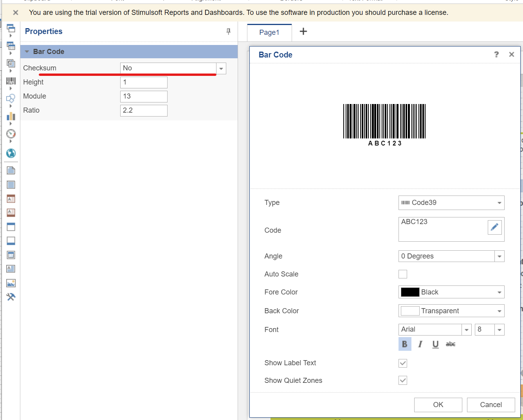Open the Bar Codes toolbox category

click(11, 81)
